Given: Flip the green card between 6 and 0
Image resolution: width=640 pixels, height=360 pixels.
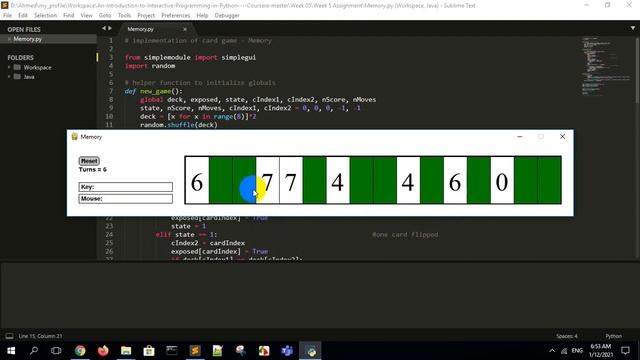Looking at the screenshot, I should pos(479,180).
